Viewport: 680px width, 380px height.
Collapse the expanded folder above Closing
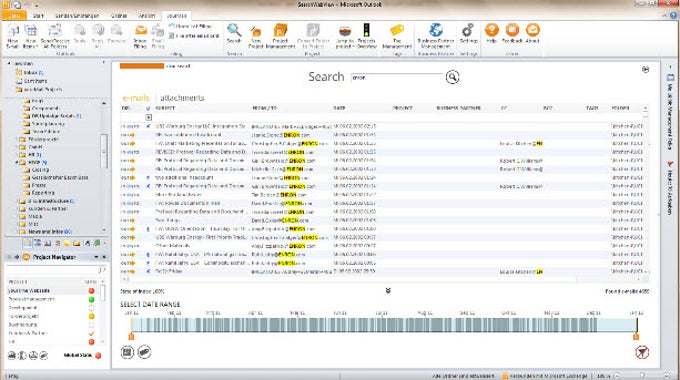pyautogui.click(x=17, y=162)
